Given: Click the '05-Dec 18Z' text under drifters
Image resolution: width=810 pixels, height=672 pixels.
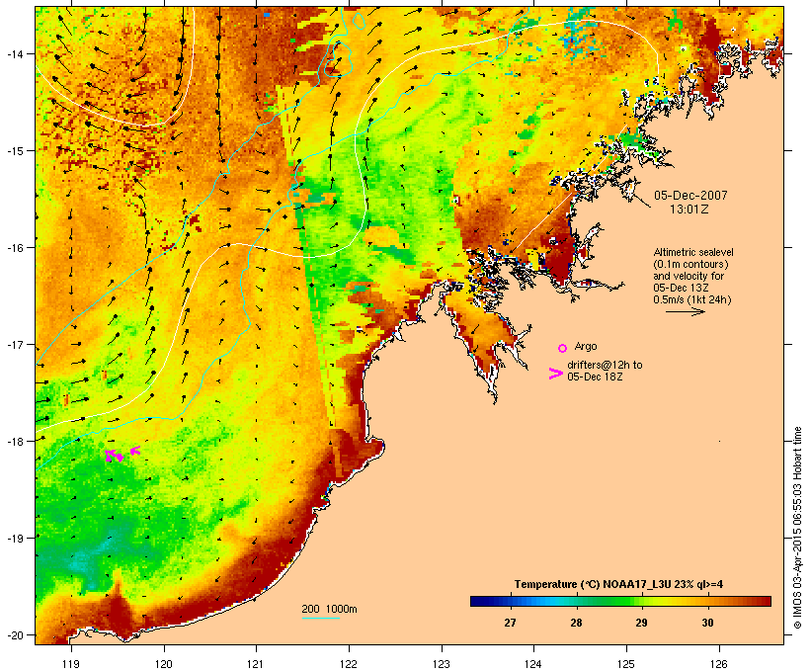Looking at the screenshot, I should [595, 377].
